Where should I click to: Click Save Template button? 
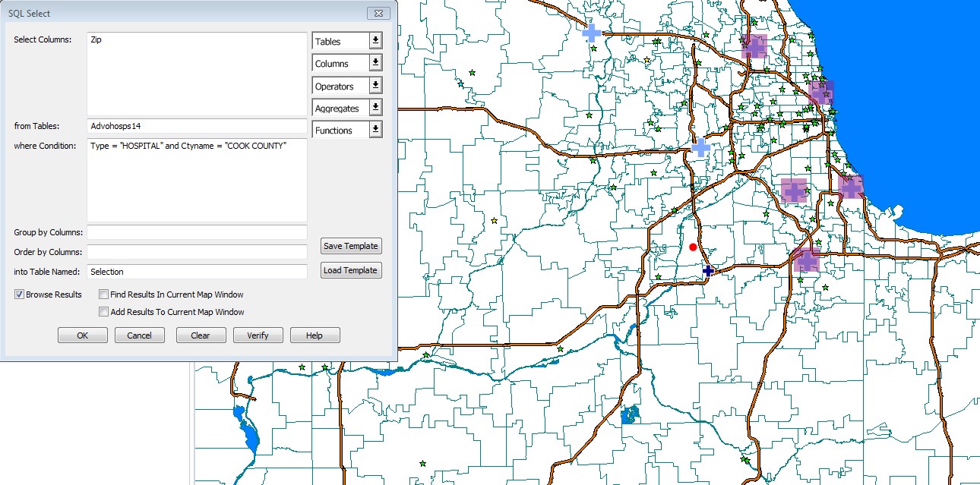tap(351, 246)
